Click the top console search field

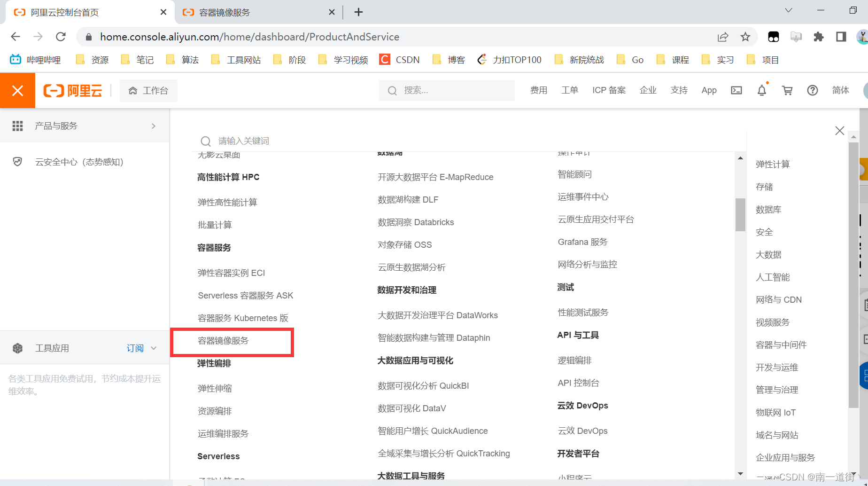[x=447, y=90]
